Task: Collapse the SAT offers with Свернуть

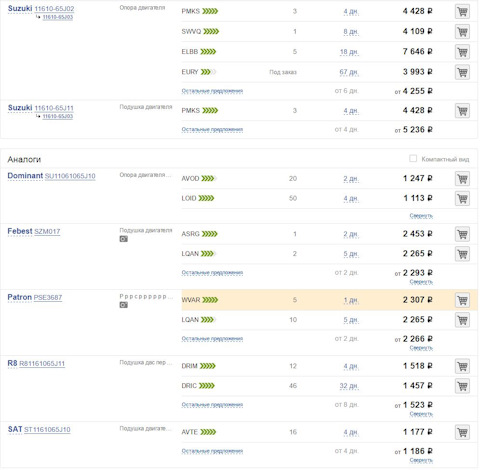Action: coord(421,460)
